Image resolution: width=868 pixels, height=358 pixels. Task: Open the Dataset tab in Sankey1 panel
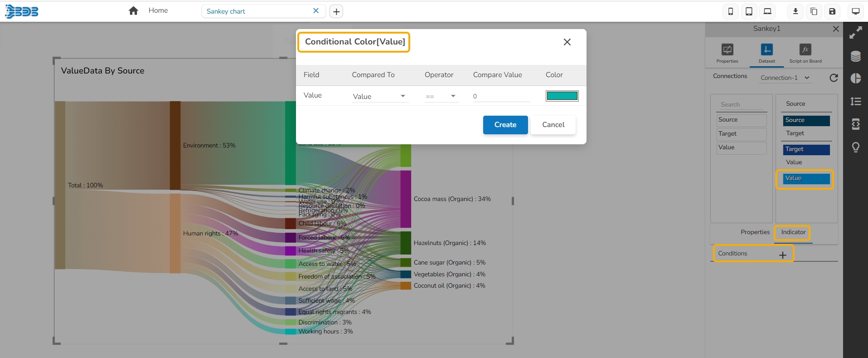pyautogui.click(x=766, y=53)
